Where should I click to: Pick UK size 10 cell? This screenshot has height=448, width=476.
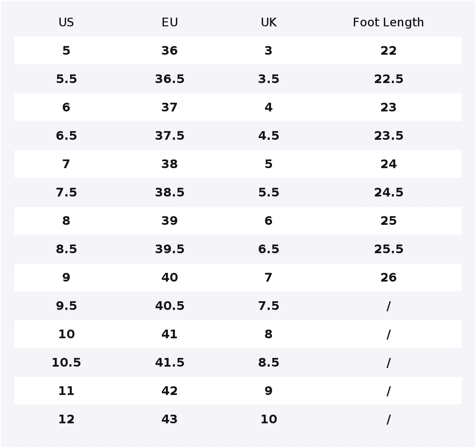coord(269,419)
